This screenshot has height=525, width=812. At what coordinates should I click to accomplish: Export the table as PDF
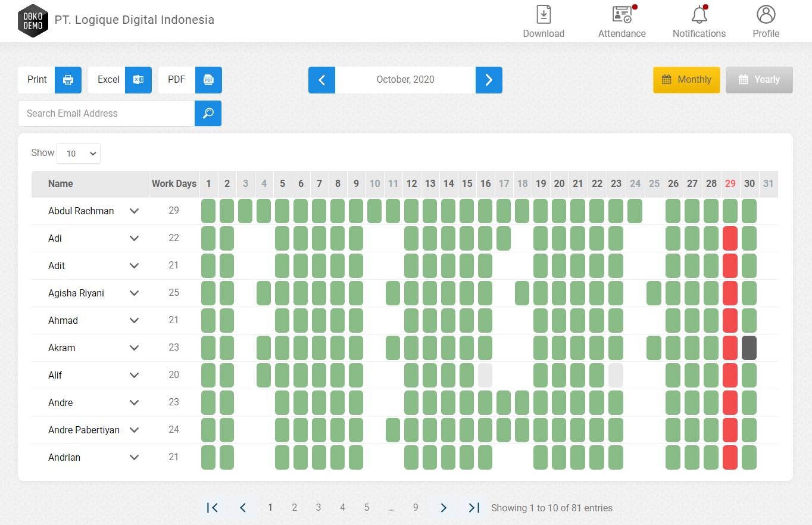(x=208, y=80)
